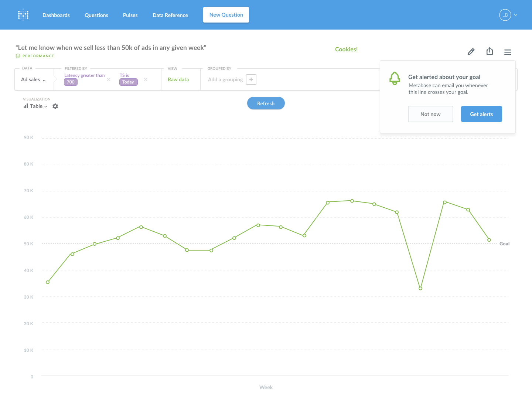Click Get alerts to enable goal emails
The height and width of the screenshot is (415, 532).
(x=481, y=114)
